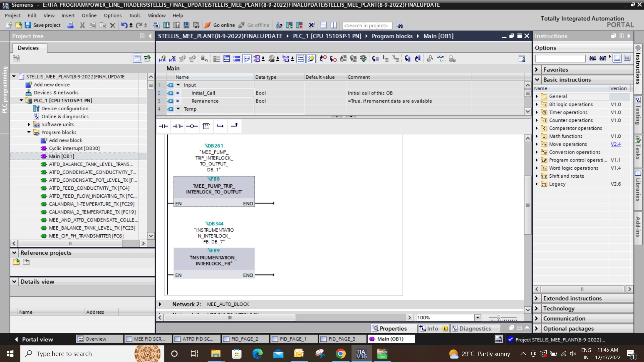Insert a normally open contact
The height and width of the screenshot is (362, 644).
pyautogui.click(x=163, y=126)
